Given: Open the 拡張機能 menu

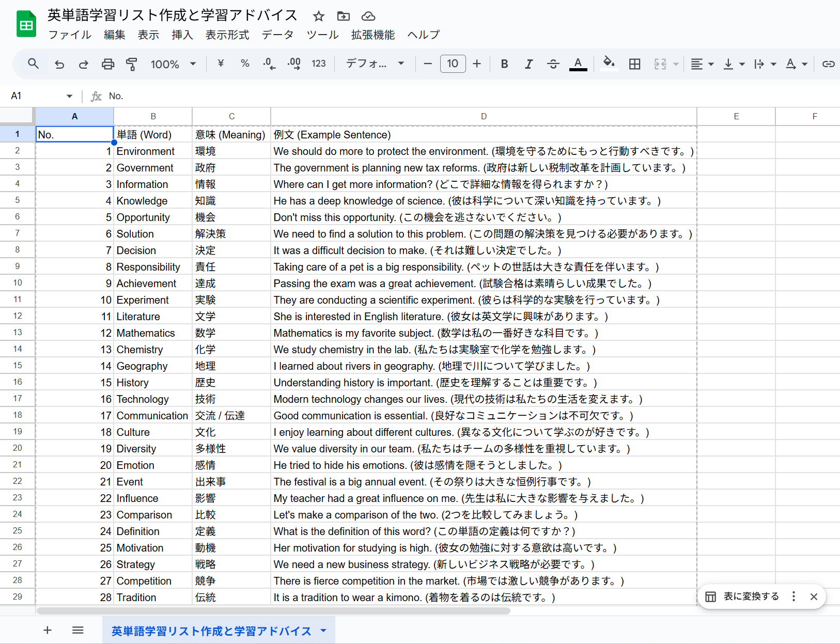Looking at the screenshot, I should tap(373, 35).
